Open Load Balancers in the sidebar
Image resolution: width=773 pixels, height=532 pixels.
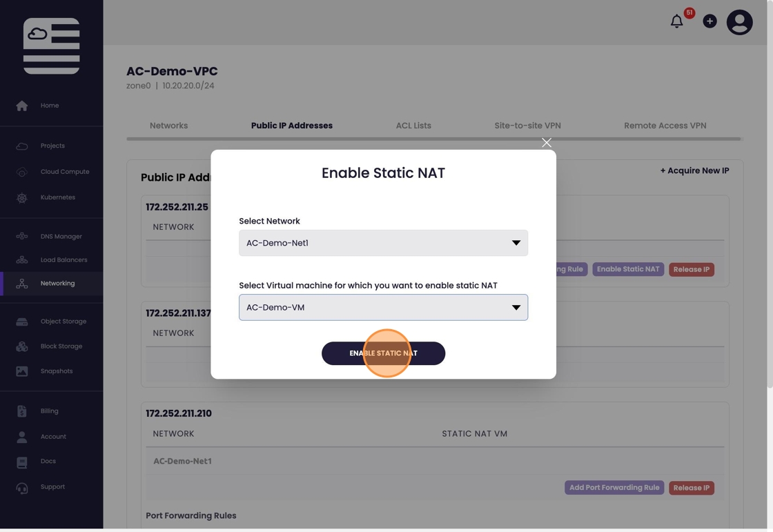[x=63, y=260]
